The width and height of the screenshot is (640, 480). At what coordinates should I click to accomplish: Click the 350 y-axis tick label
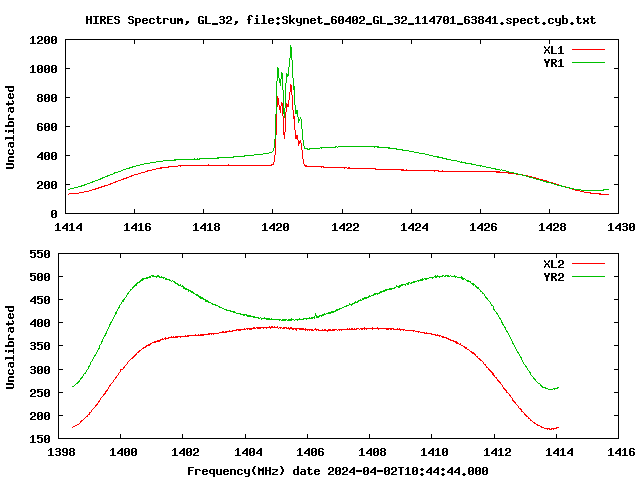pyautogui.click(x=40, y=346)
